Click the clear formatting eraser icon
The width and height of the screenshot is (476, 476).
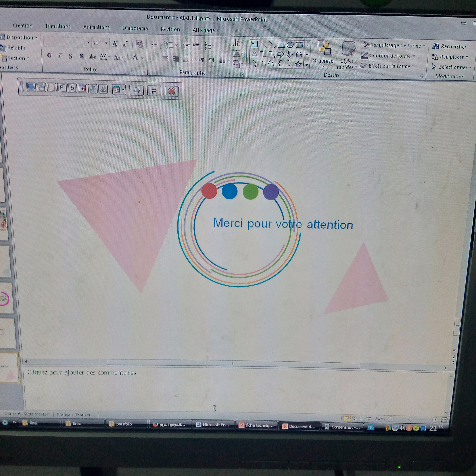[x=139, y=44]
